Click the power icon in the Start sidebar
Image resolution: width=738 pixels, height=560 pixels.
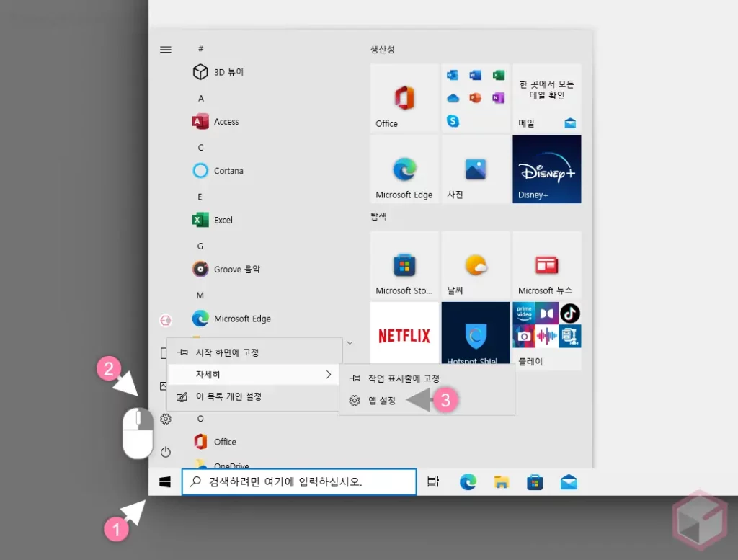(x=166, y=452)
